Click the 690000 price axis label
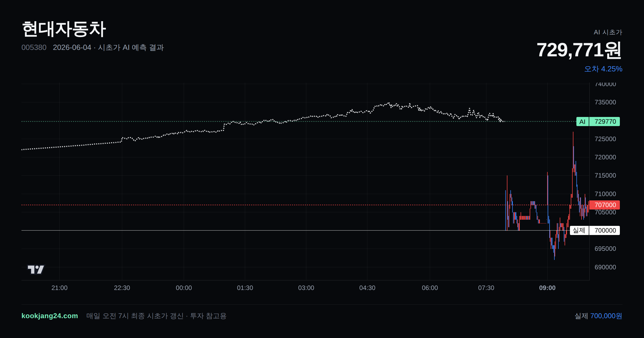Viewport: 644px width, 338px height. (x=605, y=267)
